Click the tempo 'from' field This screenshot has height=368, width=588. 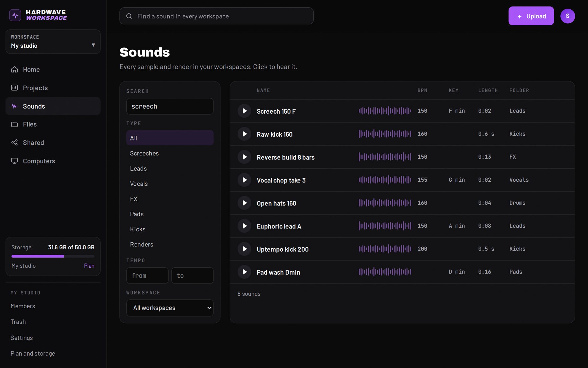tap(147, 276)
